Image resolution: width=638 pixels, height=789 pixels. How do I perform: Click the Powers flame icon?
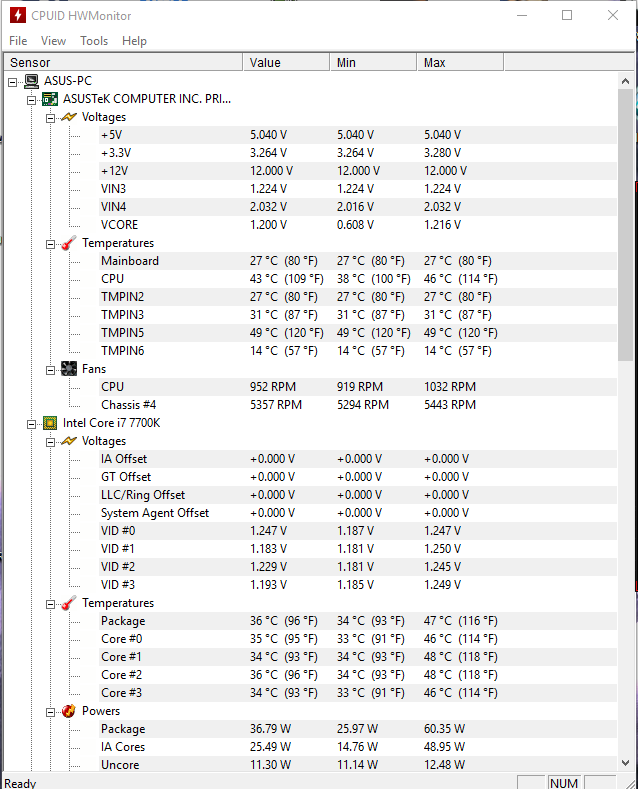point(69,711)
